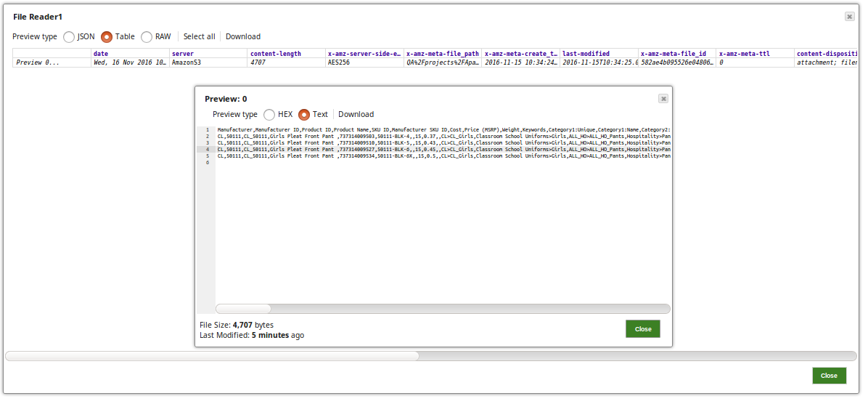Click the File Size 4,707 bytes text
Viewport: 868px width, 404px height.
tap(237, 325)
